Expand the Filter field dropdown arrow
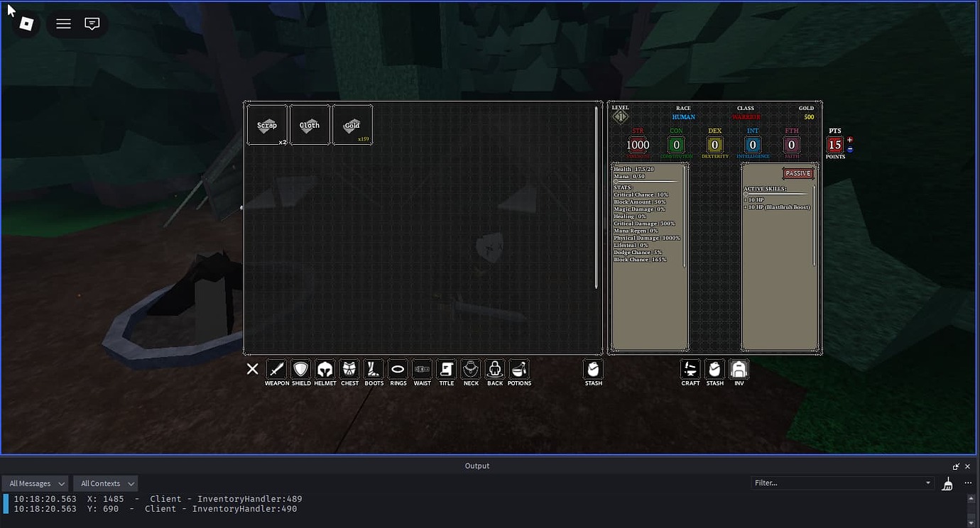The width and height of the screenshot is (980, 528). click(927, 483)
